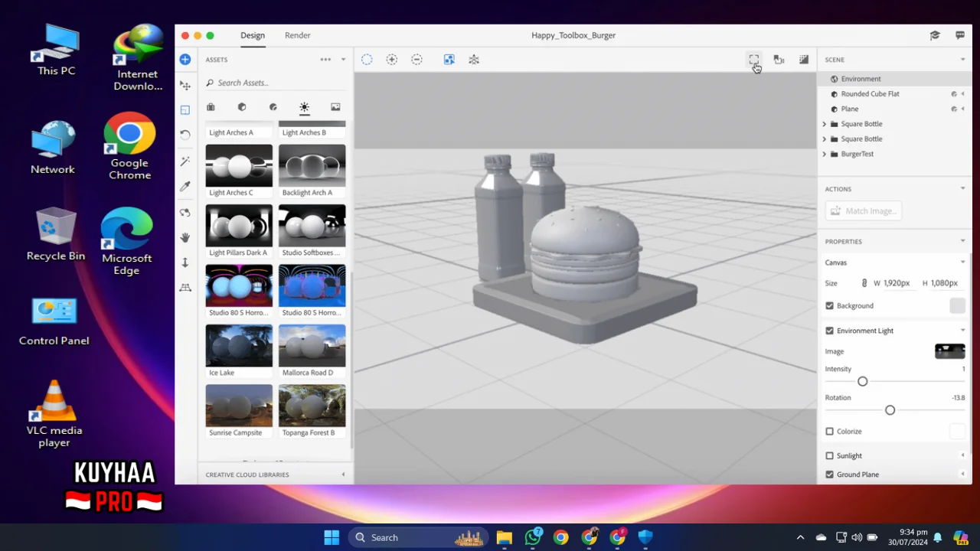Click the subtract-from-selection circle minus icon
The width and height of the screenshot is (980, 551).
coord(416,60)
